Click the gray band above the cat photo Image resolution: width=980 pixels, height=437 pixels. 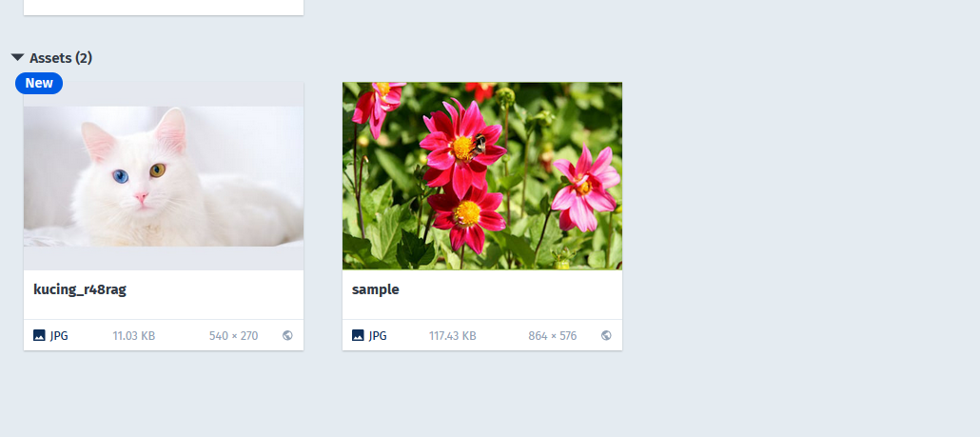click(x=164, y=94)
